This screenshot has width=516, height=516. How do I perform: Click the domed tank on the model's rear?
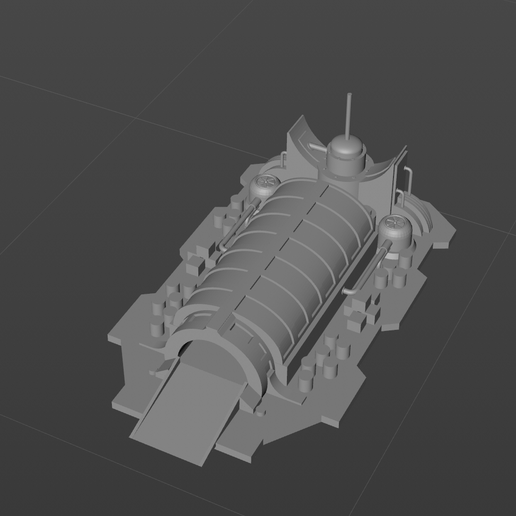[x=346, y=155]
